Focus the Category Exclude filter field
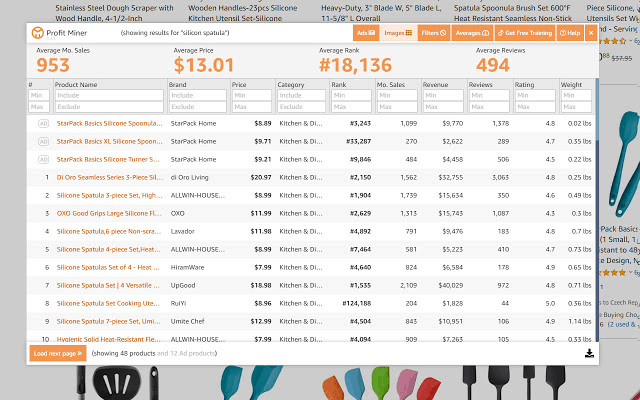Screen dimensions: 640x400 [x=301, y=107]
